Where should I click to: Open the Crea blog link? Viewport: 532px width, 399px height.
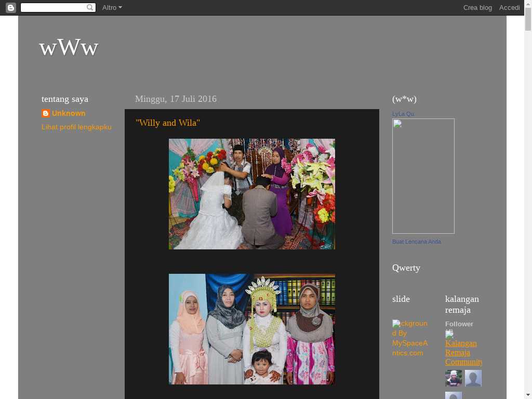[477, 8]
